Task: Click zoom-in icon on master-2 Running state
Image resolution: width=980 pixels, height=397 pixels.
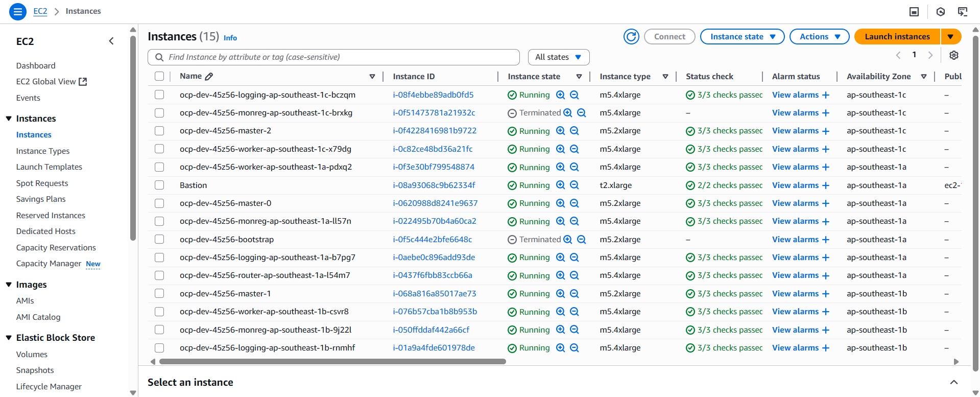Action: pyautogui.click(x=560, y=131)
